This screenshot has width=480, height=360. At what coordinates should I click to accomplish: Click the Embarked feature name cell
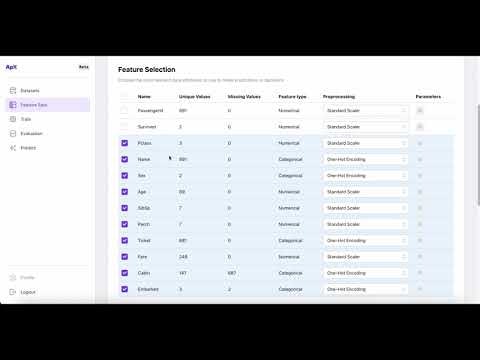tap(148, 289)
